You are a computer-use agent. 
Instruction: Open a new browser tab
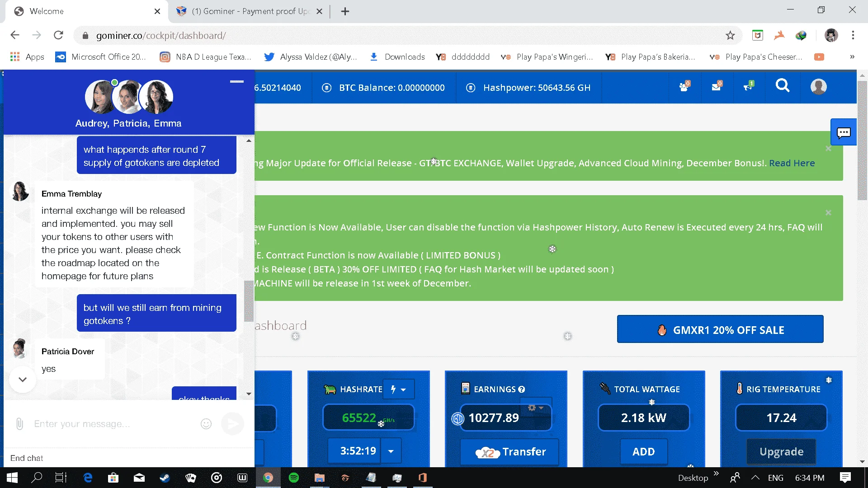[345, 11]
